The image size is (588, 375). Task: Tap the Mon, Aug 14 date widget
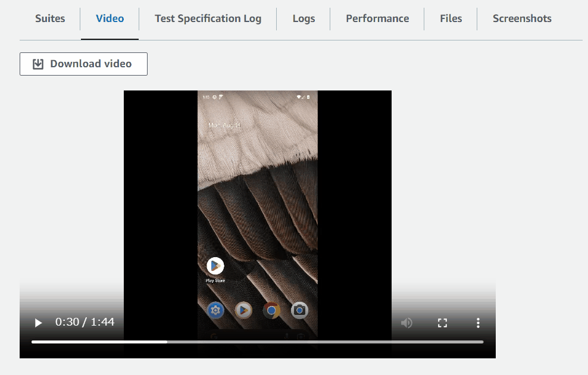(224, 126)
